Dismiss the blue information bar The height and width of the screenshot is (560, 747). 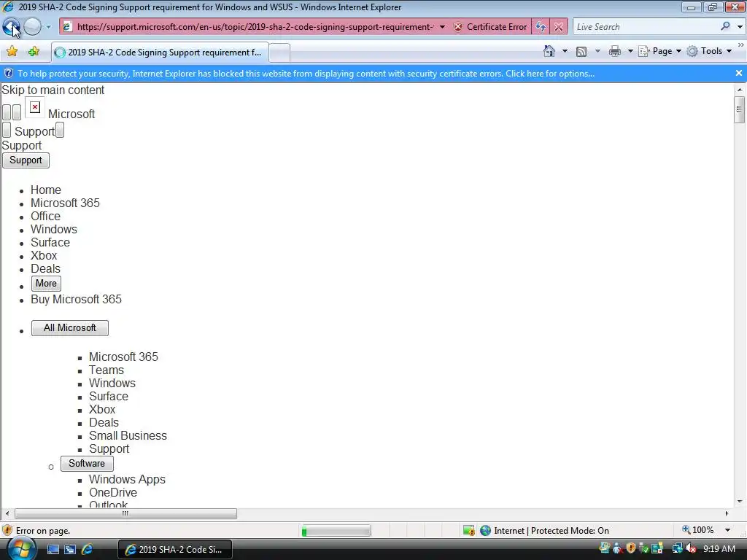pos(738,74)
